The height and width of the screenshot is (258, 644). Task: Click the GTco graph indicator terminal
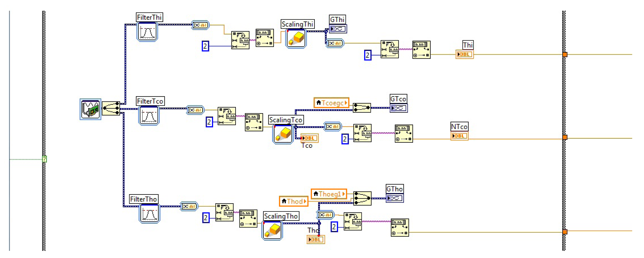point(399,108)
